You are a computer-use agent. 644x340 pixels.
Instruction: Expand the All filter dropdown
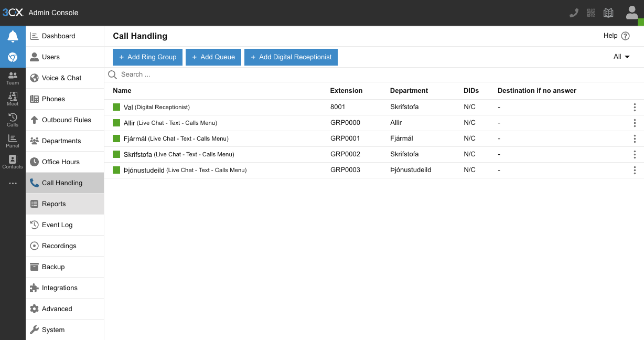tap(621, 57)
